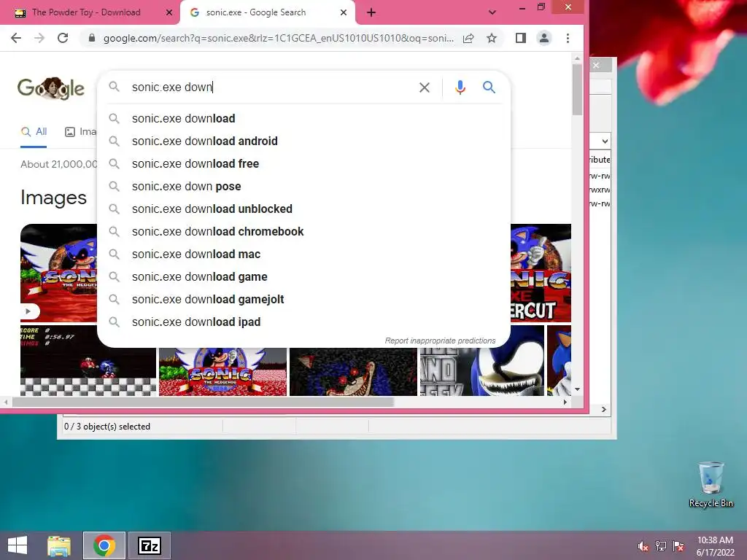The height and width of the screenshot is (560, 747).
Task: Click scrollbar up arrow in Chrome
Action: click(x=578, y=58)
